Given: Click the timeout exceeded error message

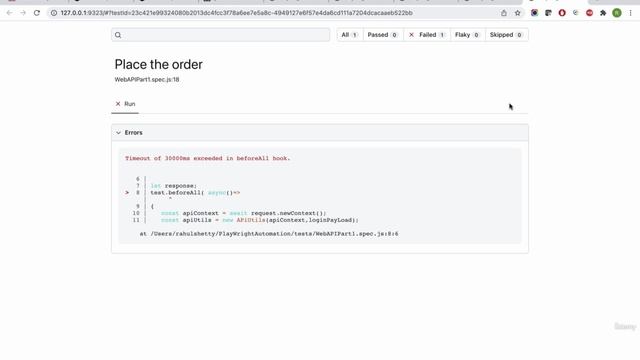Looking at the screenshot, I should pos(208,158).
